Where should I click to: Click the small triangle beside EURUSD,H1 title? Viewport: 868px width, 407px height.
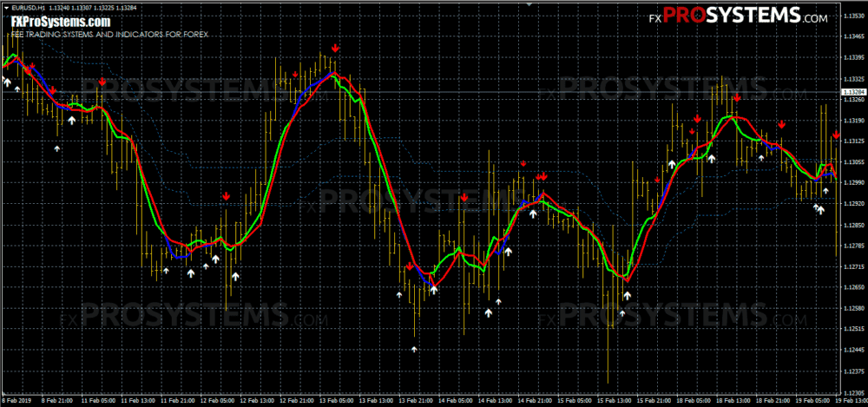(6, 9)
